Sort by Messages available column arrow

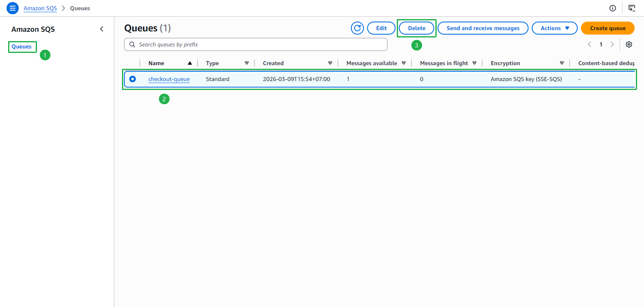point(404,63)
